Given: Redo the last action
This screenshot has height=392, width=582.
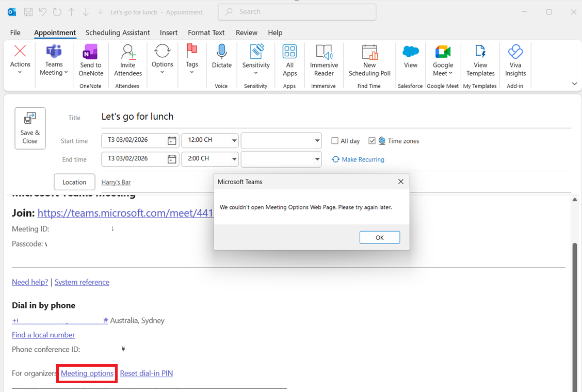Looking at the screenshot, I should (57, 12).
